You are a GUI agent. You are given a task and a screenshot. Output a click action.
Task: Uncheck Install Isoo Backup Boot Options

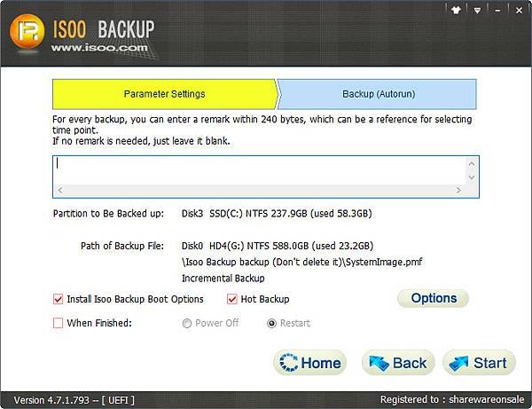click(x=58, y=299)
